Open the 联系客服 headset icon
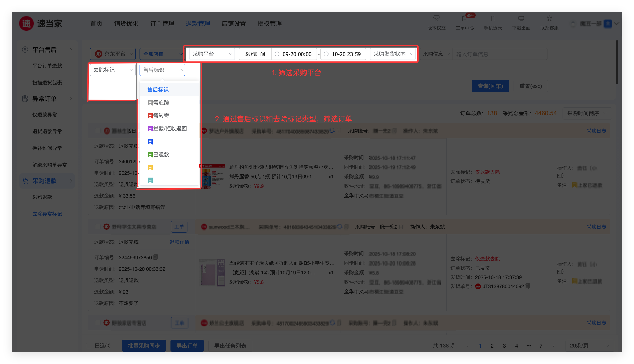The width and height of the screenshot is (634, 364). 549,19
